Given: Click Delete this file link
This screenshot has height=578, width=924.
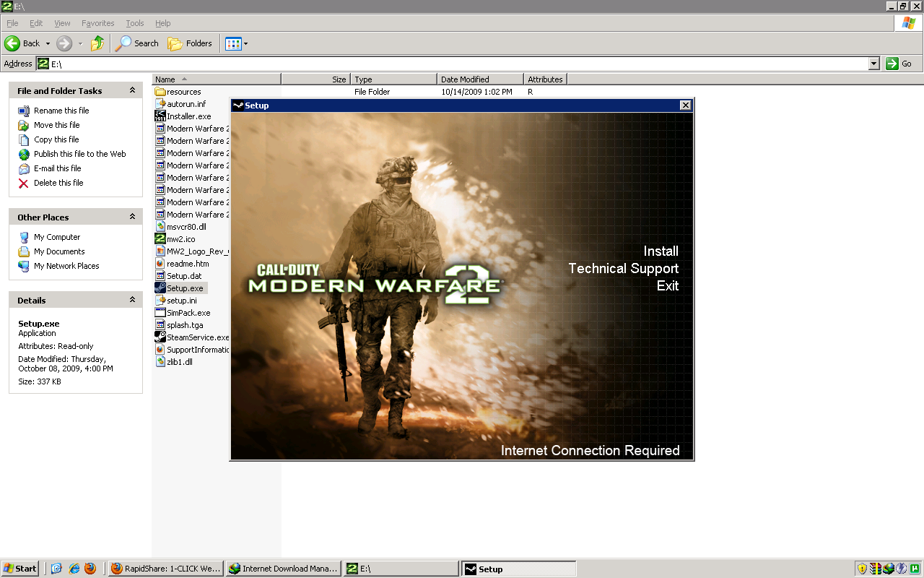Looking at the screenshot, I should (x=58, y=183).
